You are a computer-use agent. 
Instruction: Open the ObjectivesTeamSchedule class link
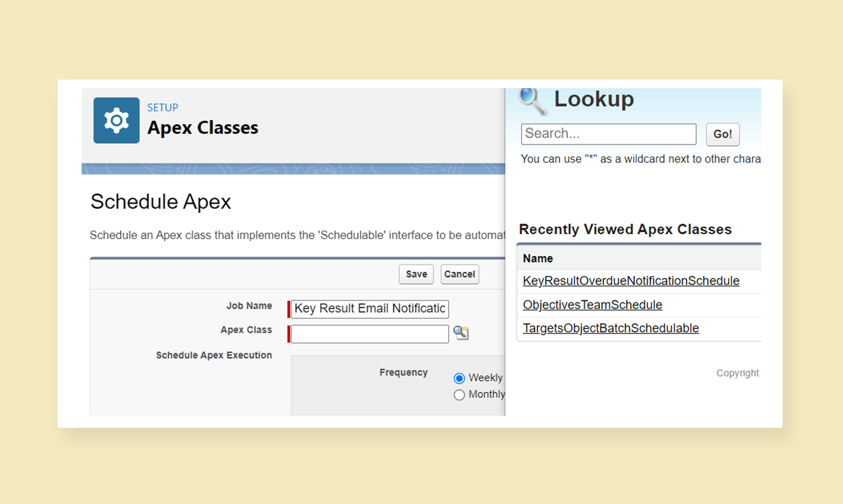pyautogui.click(x=592, y=304)
